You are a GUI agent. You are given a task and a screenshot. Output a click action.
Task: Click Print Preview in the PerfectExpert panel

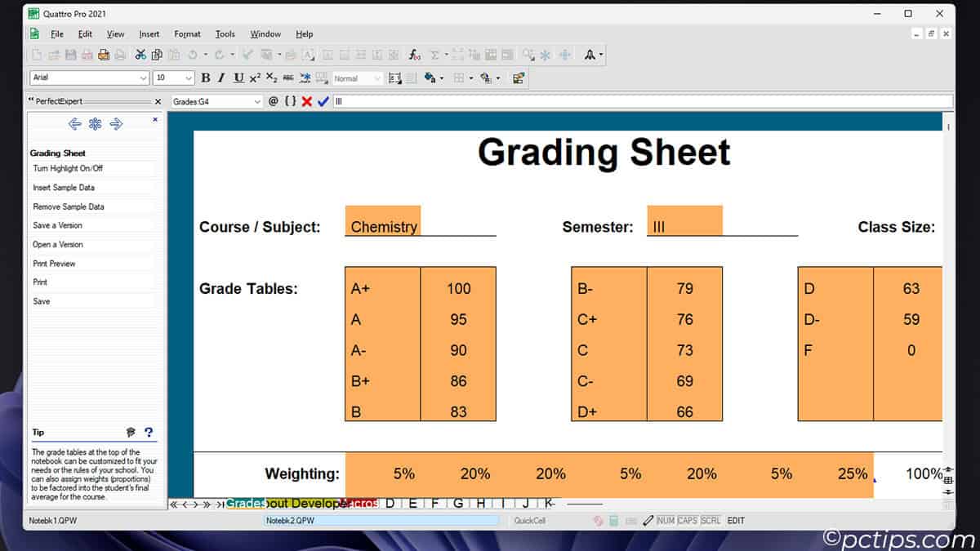(54, 263)
